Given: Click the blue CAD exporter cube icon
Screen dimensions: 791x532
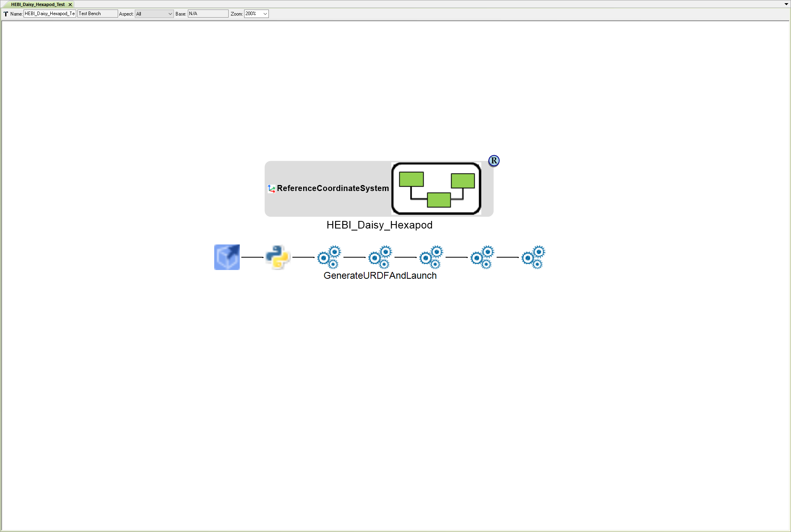Looking at the screenshot, I should 227,257.
